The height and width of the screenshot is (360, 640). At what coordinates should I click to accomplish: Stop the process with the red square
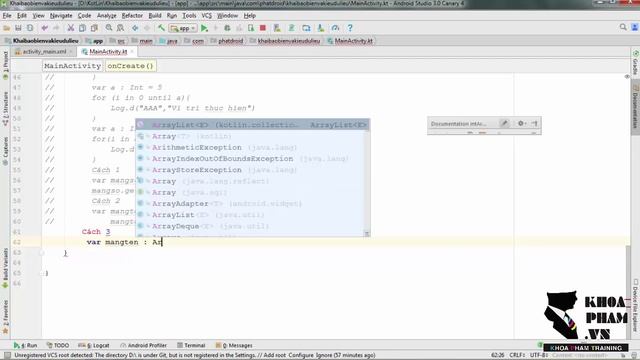point(263,28)
